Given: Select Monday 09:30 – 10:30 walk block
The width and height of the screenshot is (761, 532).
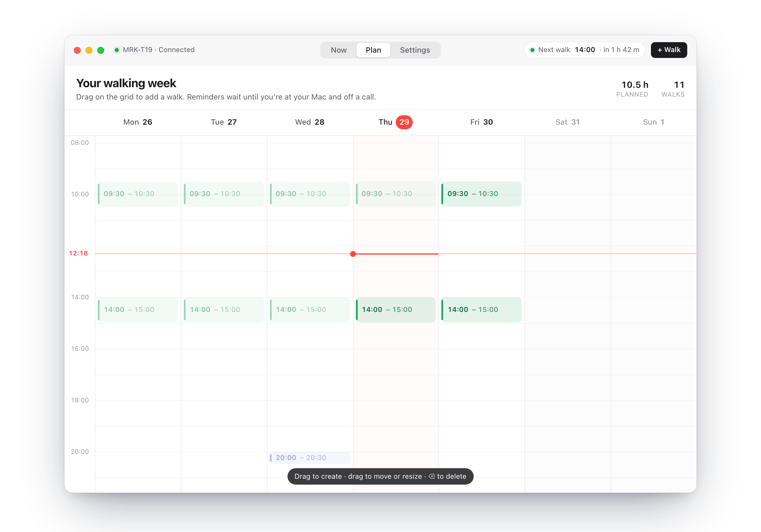Looking at the screenshot, I should click(x=138, y=194).
